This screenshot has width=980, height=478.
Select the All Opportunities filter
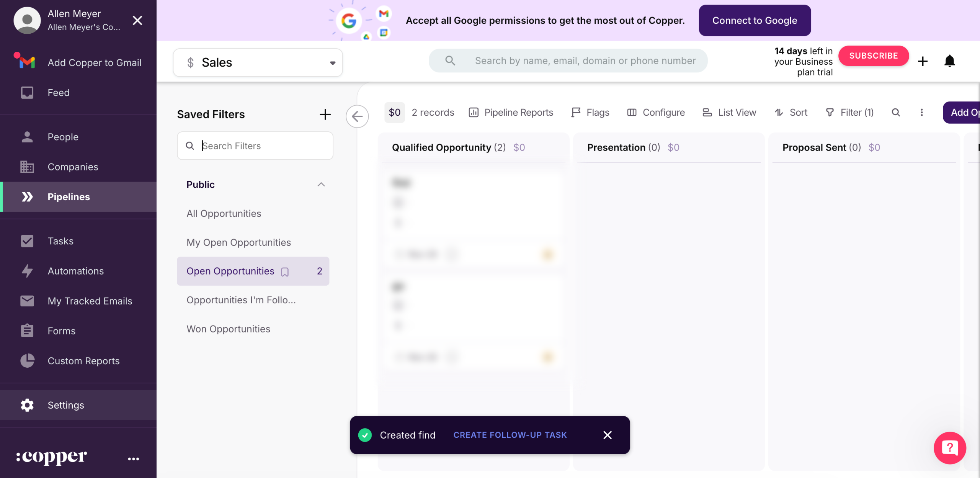point(253,213)
